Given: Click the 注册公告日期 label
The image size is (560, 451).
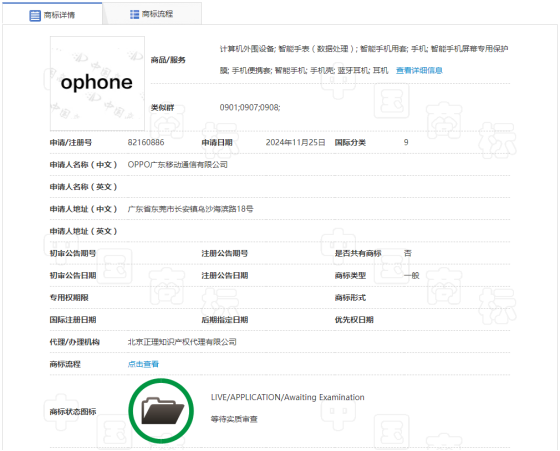Looking at the screenshot, I should pyautogui.click(x=225, y=275).
